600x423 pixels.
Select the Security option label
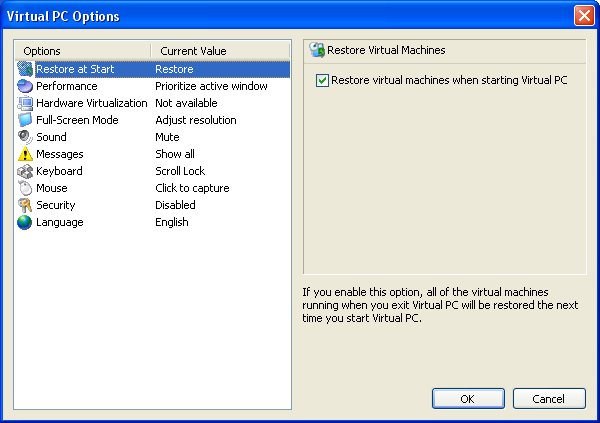point(55,205)
